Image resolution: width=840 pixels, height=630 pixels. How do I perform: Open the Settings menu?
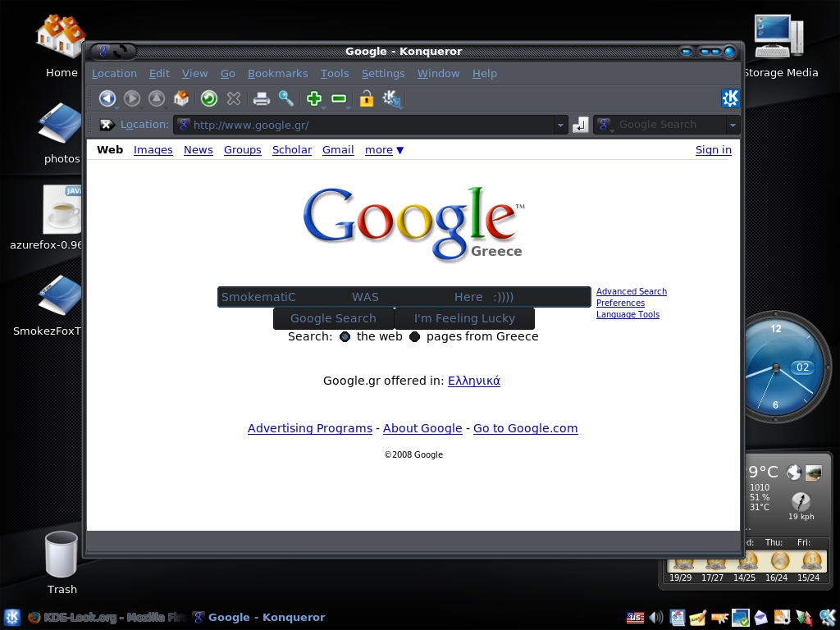click(x=383, y=73)
